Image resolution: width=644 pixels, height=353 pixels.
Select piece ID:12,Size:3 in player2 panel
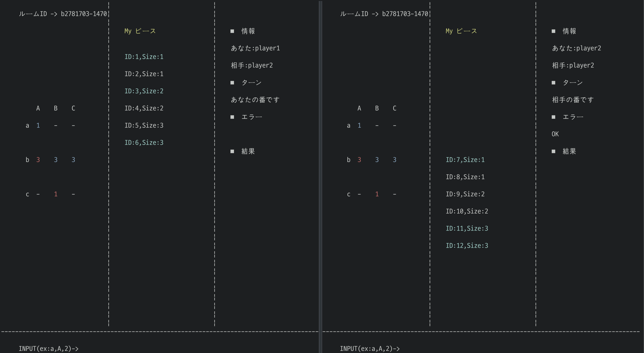tap(467, 245)
